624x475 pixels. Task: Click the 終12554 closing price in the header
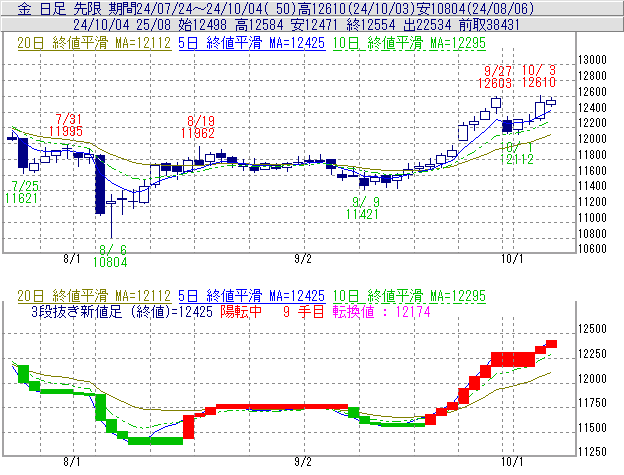point(371,25)
